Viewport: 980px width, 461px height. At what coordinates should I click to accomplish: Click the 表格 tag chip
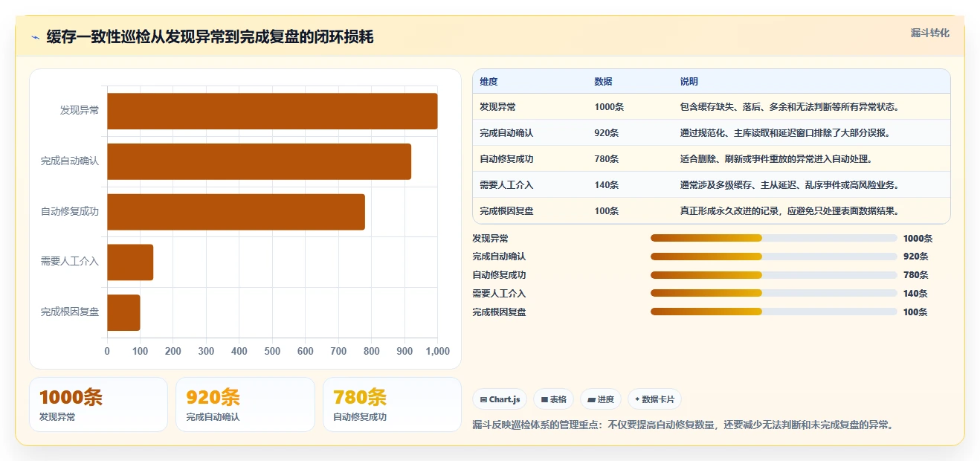(x=553, y=399)
